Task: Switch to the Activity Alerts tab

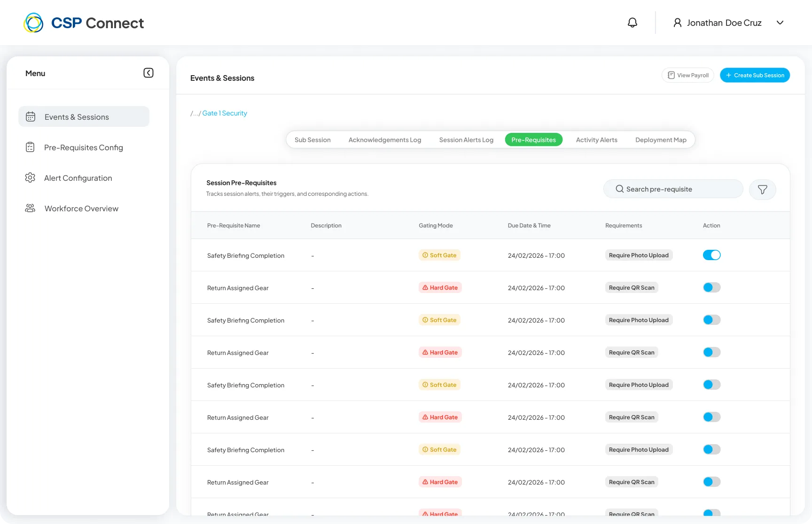Action: (x=596, y=140)
